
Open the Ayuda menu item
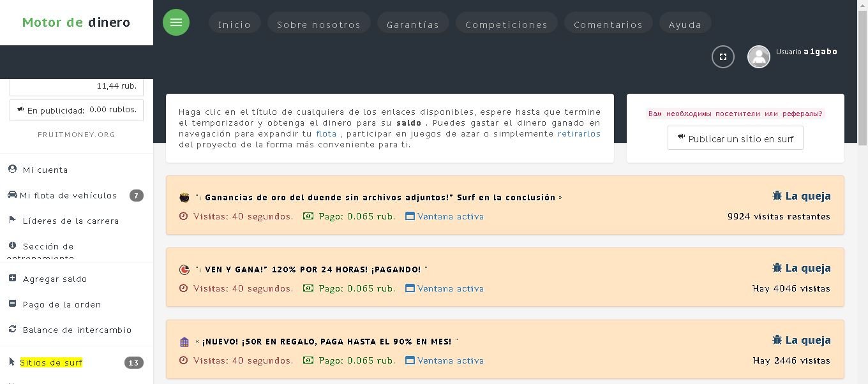pyautogui.click(x=685, y=24)
